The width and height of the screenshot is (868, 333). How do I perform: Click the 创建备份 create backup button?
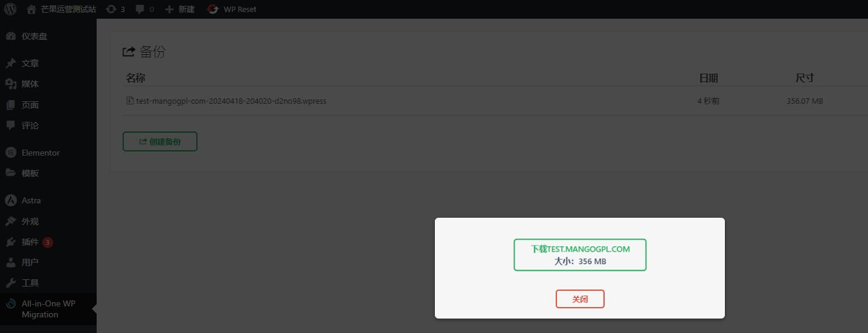pos(160,141)
